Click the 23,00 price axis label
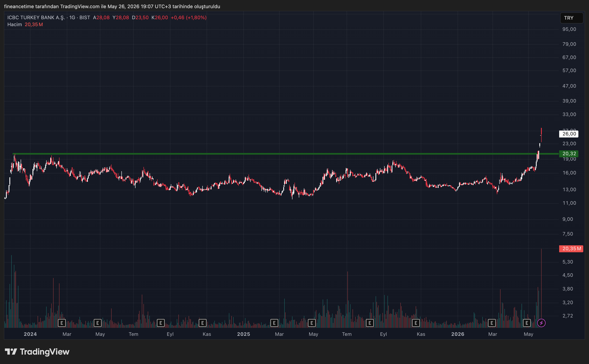 tap(569, 144)
